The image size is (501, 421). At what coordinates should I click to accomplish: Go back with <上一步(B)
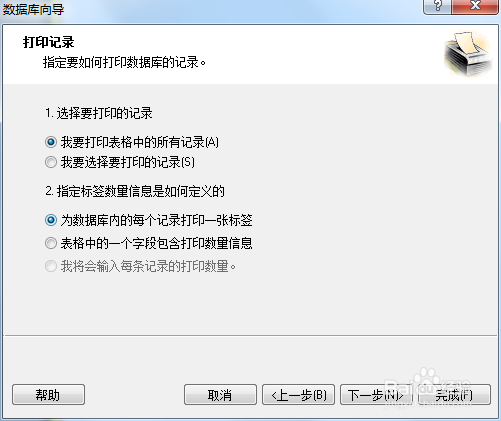coord(298,395)
